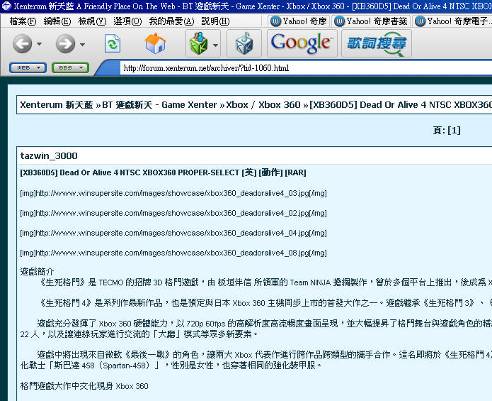Go to the Home page icon

pyautogui.click(x=155, y=43)
